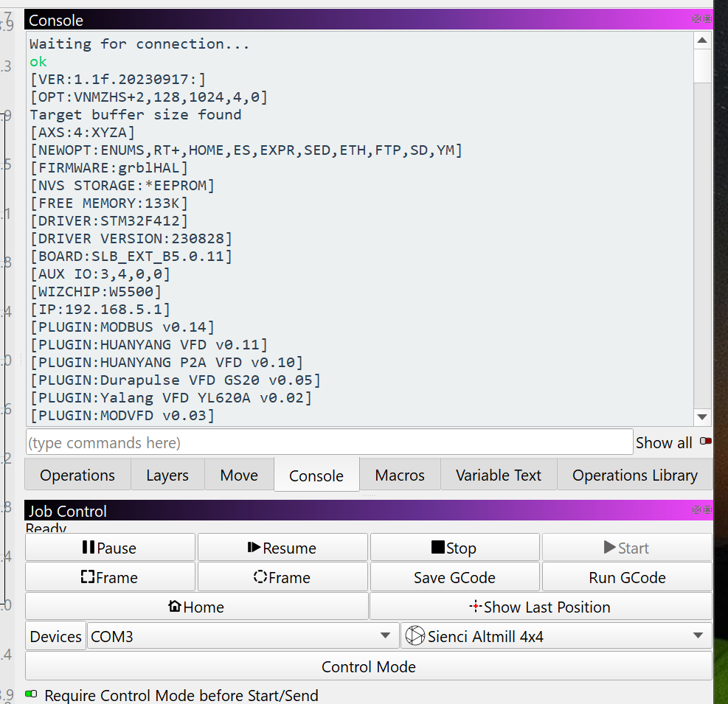Screen dimensions: 728x704
Task: Click the Control Mode button
Action: point(369,666)
